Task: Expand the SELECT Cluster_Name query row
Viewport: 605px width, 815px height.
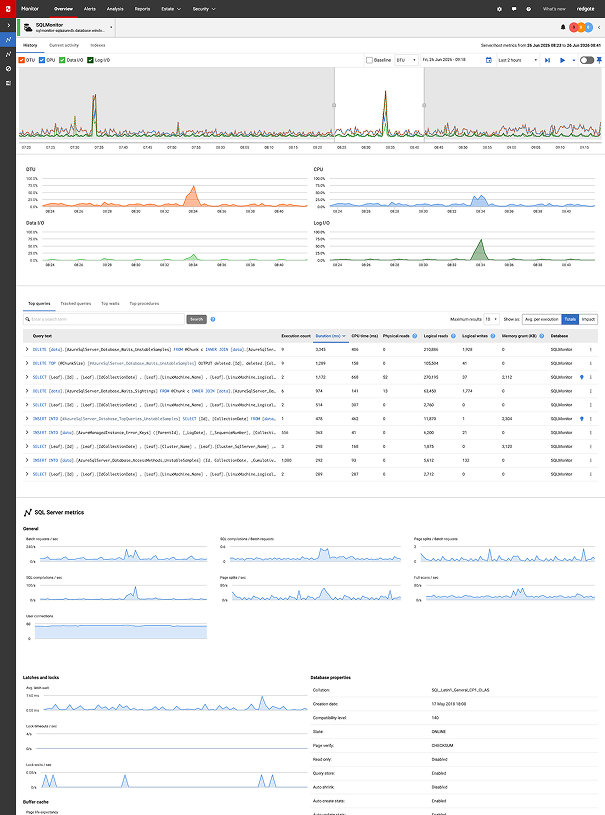Action: (27, 446)
